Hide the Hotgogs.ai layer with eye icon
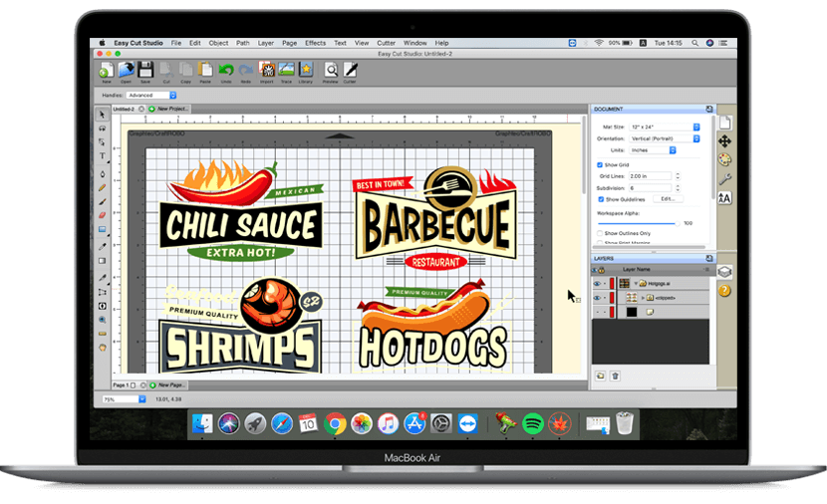Screen dimensions: 827x504 597,284
